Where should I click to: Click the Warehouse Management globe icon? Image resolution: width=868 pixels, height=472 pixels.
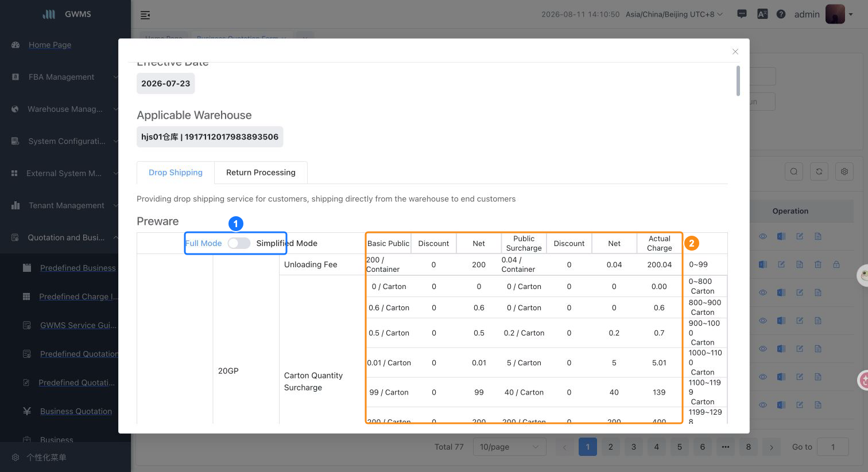15,109
